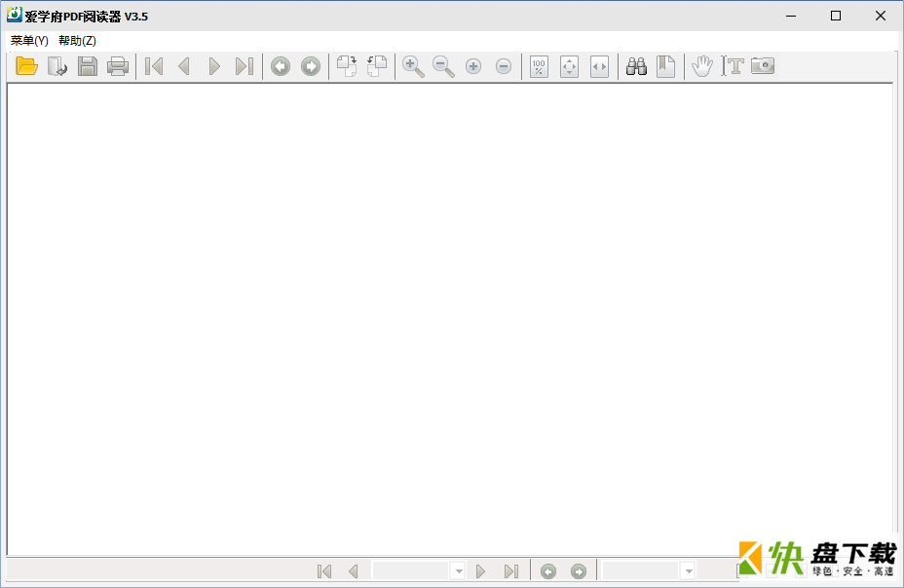
Task: Open the zoom level dropdown in bottom bar
Action: [689, 570]
